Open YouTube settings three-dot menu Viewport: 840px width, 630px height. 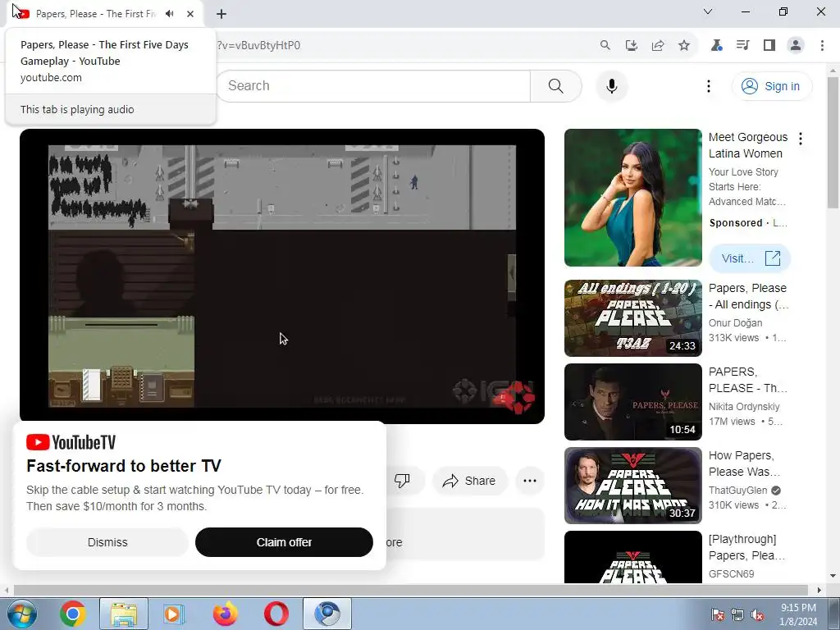pos(708,85)
